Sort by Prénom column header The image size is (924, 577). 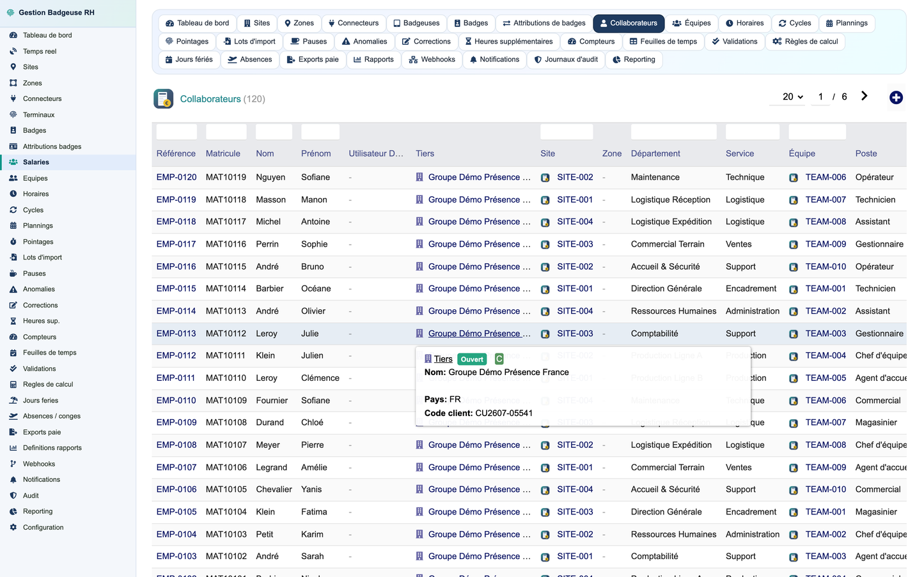[x=316, y=153]
